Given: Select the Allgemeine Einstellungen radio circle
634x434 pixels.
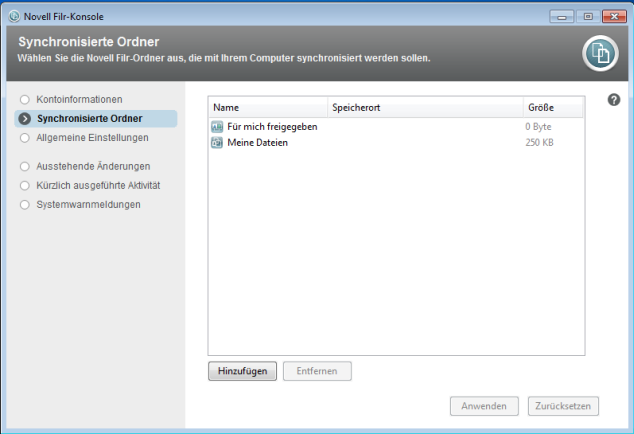Looking at the screenshot, I should coord(25,138).
